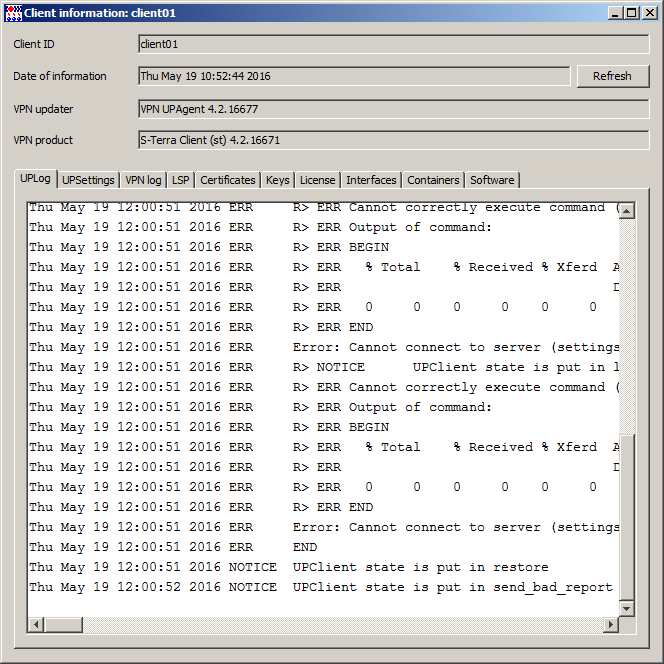Image resolution: width=664 pixels, height=664 pixels.
Task: Click the Refresh button
Action: point(612,76)
